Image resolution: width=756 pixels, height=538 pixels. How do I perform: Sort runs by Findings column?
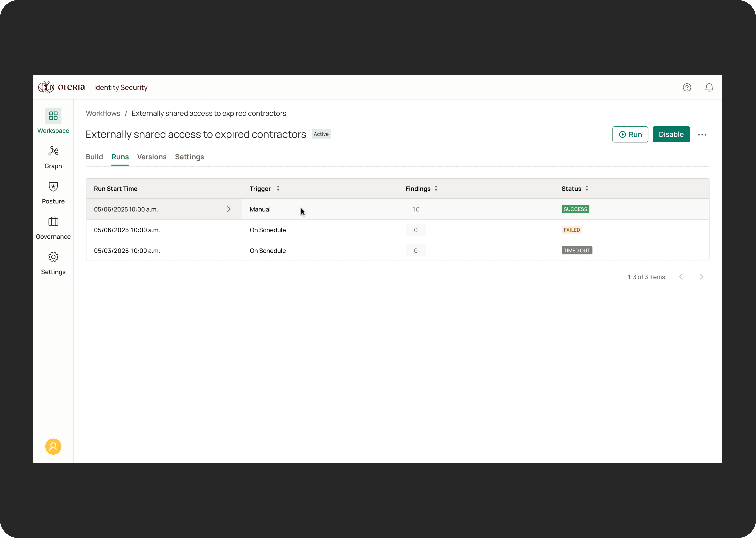click(x=436, y=189)
